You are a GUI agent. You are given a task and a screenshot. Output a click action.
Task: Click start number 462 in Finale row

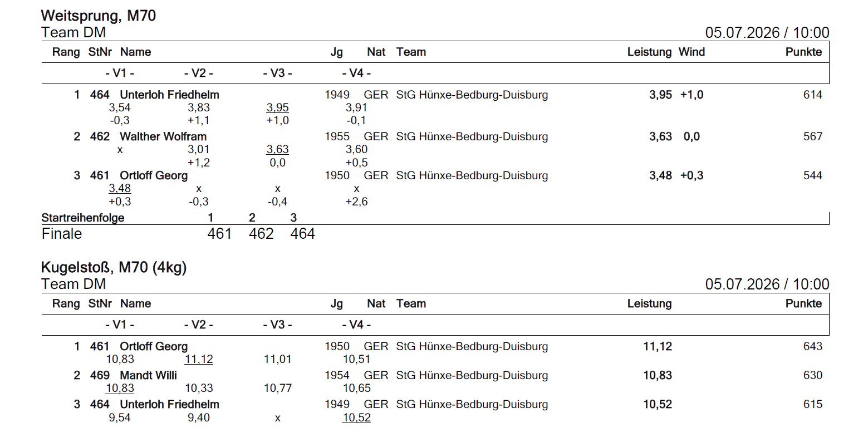click(261, 234)
